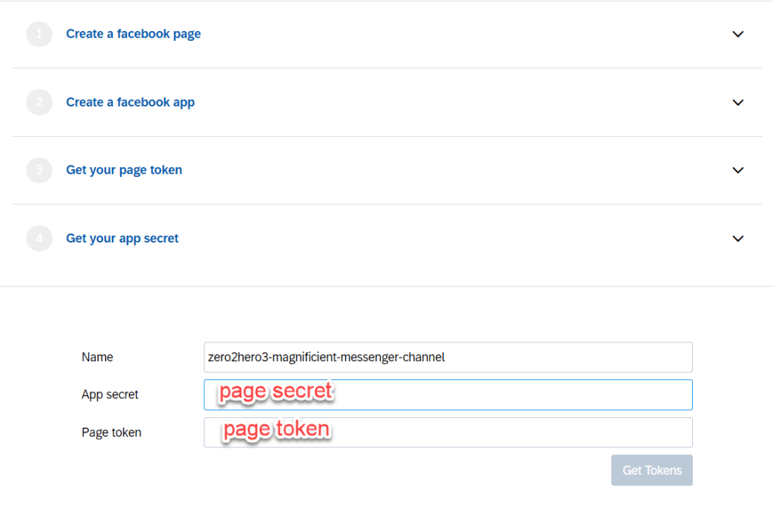The image size is (773, 532).
Task: Click the step 4 number circle
Action: click(39, 238)
